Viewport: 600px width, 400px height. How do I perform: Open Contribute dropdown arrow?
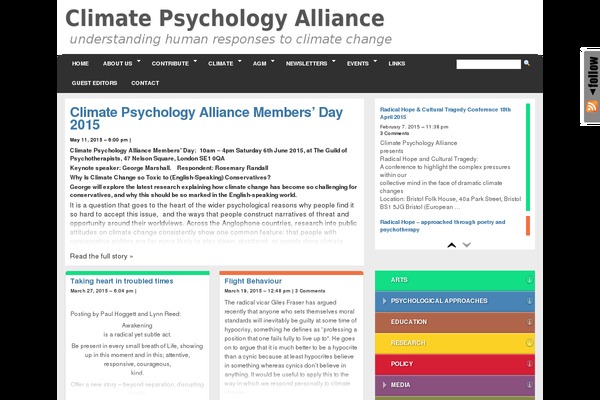(195, 61)
